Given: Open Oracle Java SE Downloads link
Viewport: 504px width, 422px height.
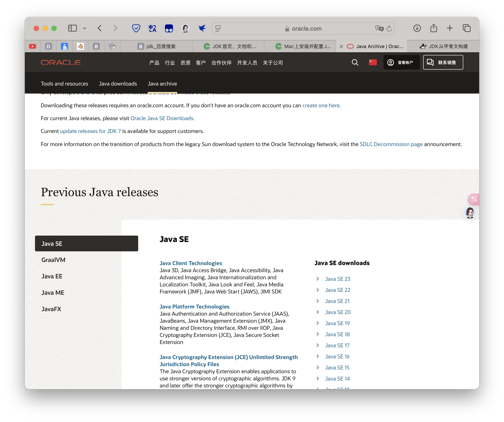Looking at the screenshot, I should coord(162,118).
